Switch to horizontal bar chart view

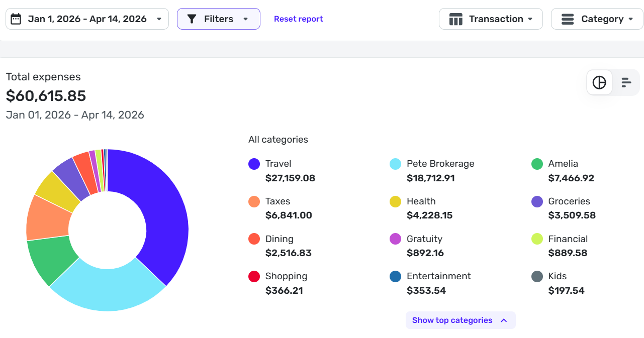point(626,82)
